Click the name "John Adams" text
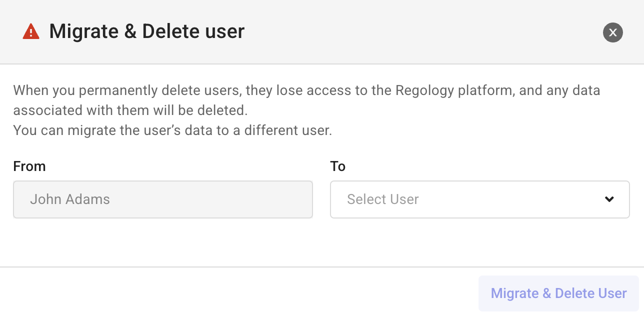This screenshot has width=644, height=316. tap(70, 199)
